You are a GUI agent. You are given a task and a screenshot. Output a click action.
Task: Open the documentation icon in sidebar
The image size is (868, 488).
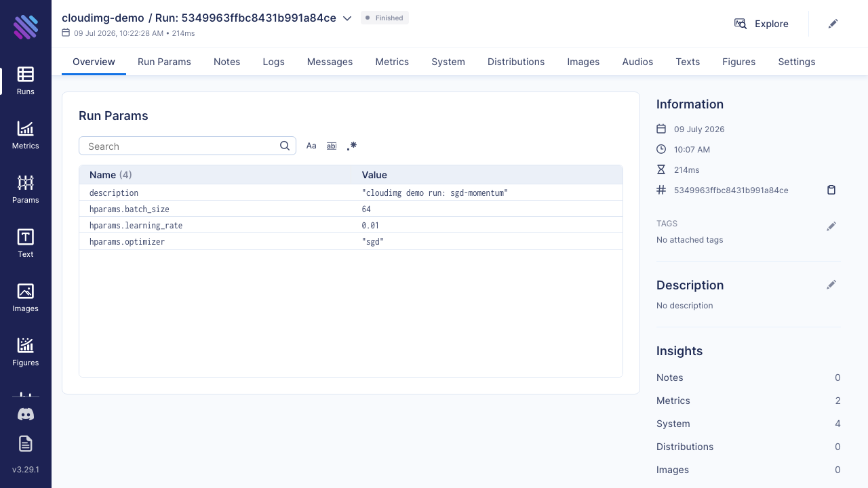[26, 444]
